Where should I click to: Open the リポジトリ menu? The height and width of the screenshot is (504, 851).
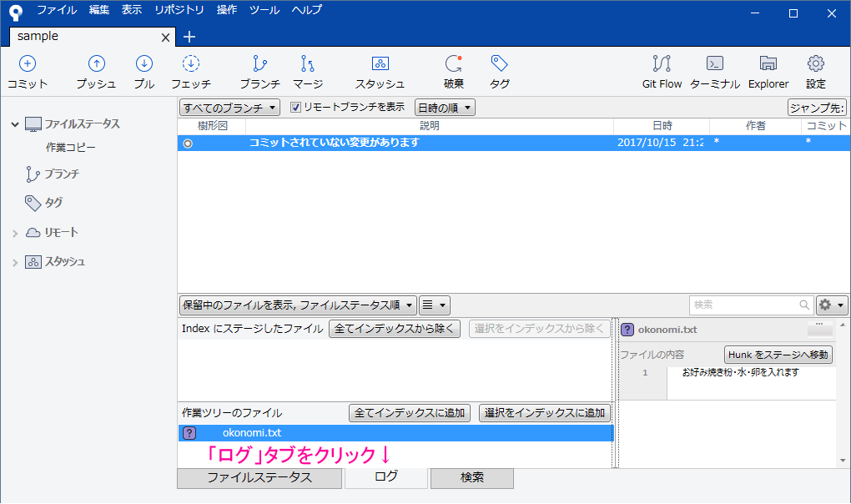[178, 10]
